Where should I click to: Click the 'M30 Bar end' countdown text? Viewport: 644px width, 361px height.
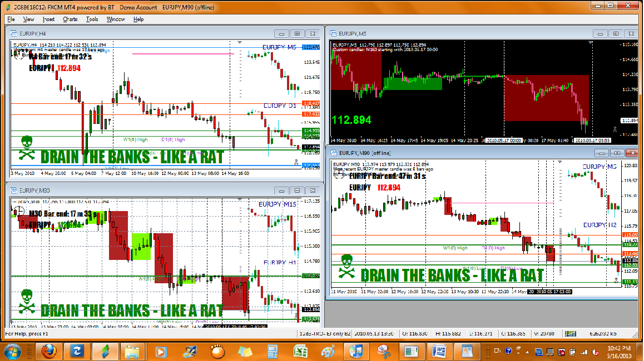[63, 214]
